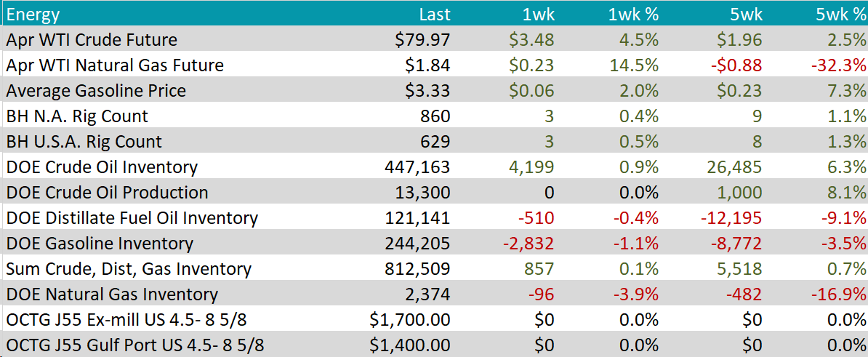The image size is (868, 357).
Task: Select the 5wk % column header
Action: [x=841, y=14]
